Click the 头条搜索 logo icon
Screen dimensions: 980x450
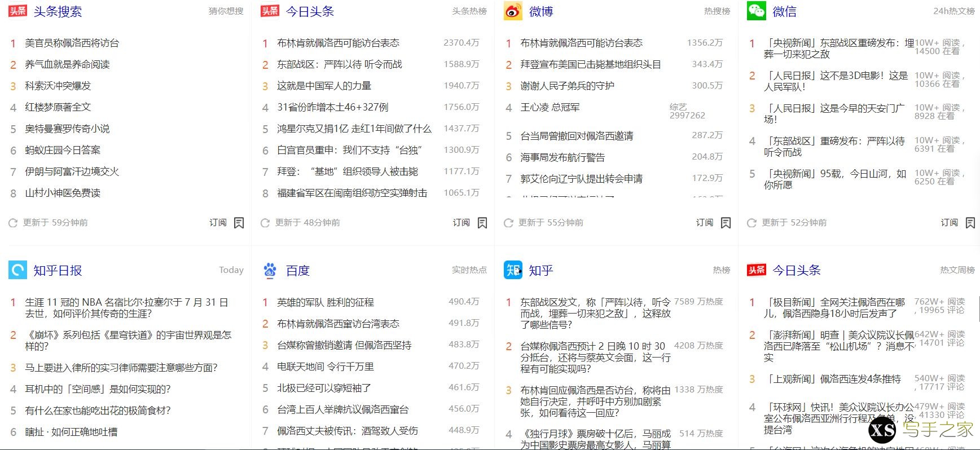point(17,11)
